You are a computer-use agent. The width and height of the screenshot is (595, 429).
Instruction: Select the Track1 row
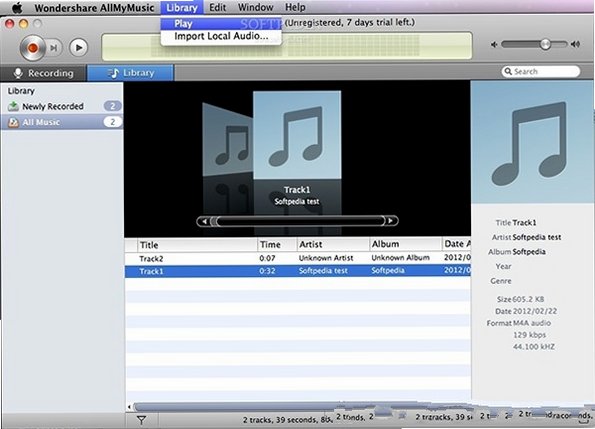pyautogui.click(x=298, y=271)
